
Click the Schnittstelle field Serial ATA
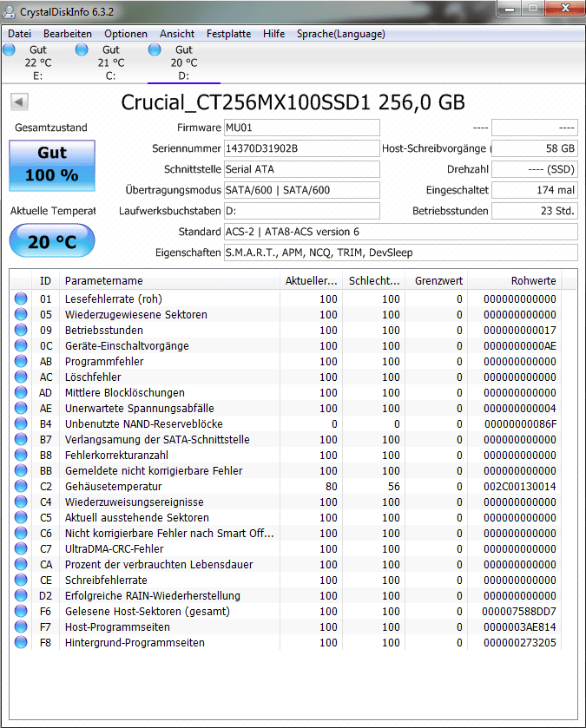point(302,169)
